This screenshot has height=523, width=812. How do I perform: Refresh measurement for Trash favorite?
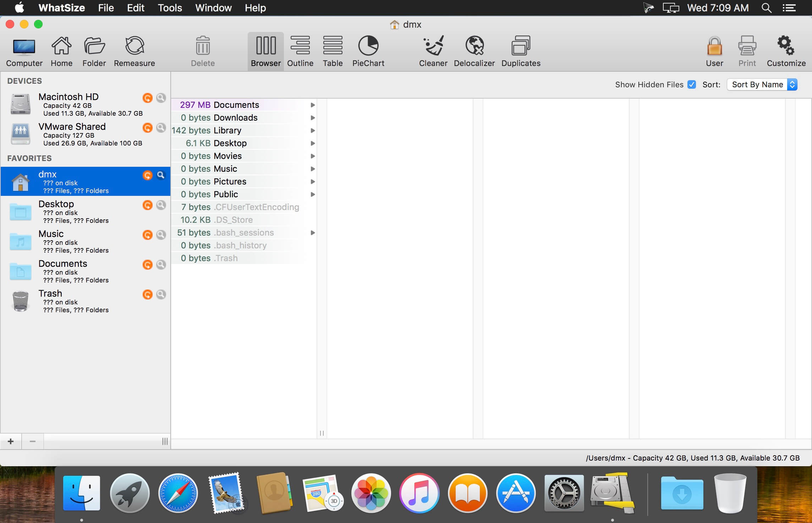click(148, 294)
